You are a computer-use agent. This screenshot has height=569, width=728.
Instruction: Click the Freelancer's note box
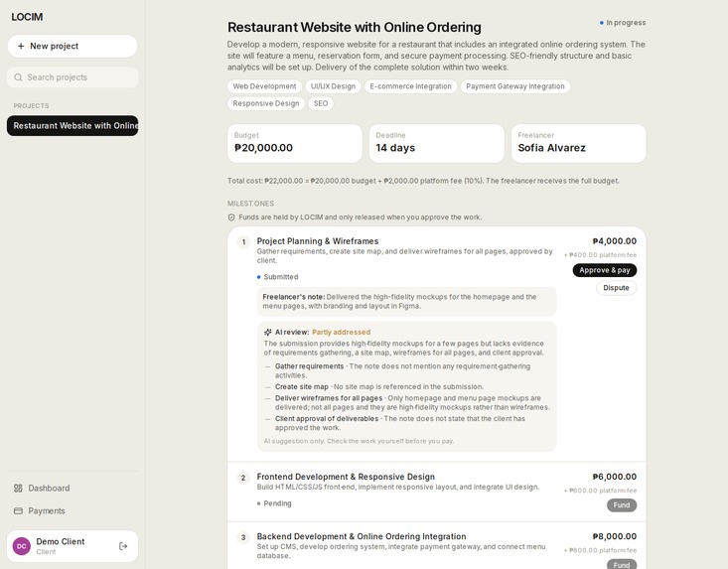click(407, 302)
